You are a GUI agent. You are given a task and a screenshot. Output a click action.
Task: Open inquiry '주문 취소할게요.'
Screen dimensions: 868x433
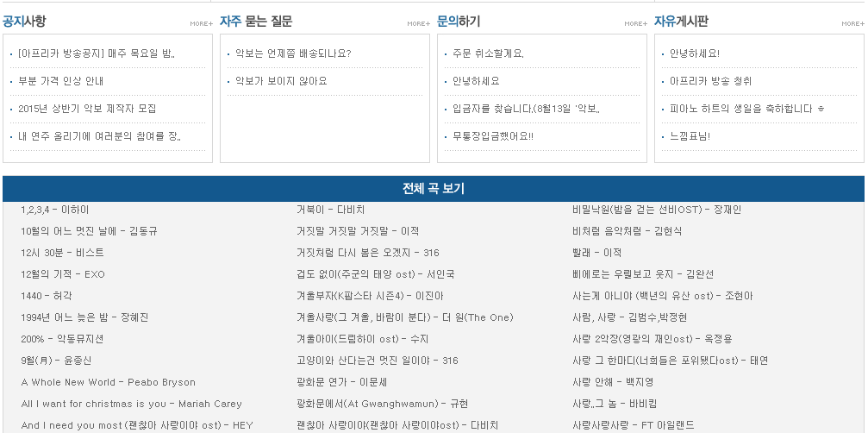(488, 53)
